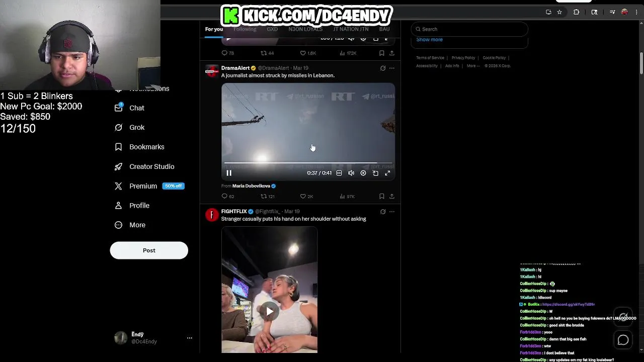Repost the post with 44 reposts
The width and height of the screenshot is (644, 362).
click(267, 53)
